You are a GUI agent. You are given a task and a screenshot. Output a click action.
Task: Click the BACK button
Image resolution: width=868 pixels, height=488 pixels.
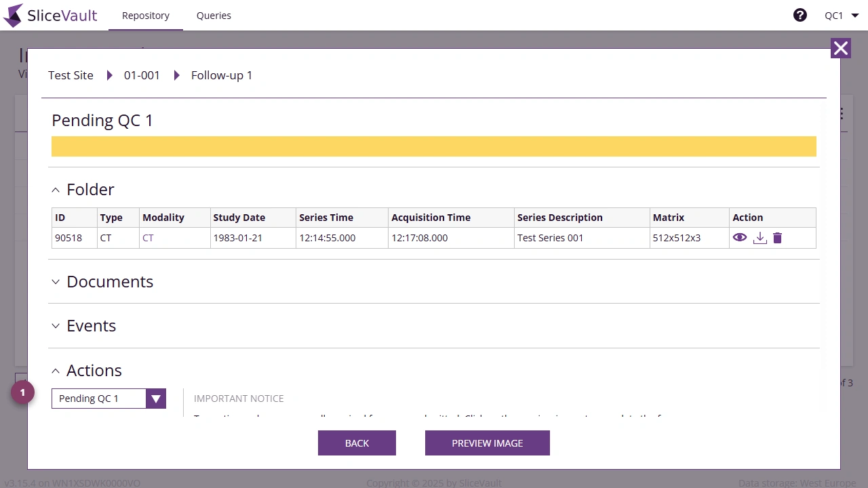point(357,443)
